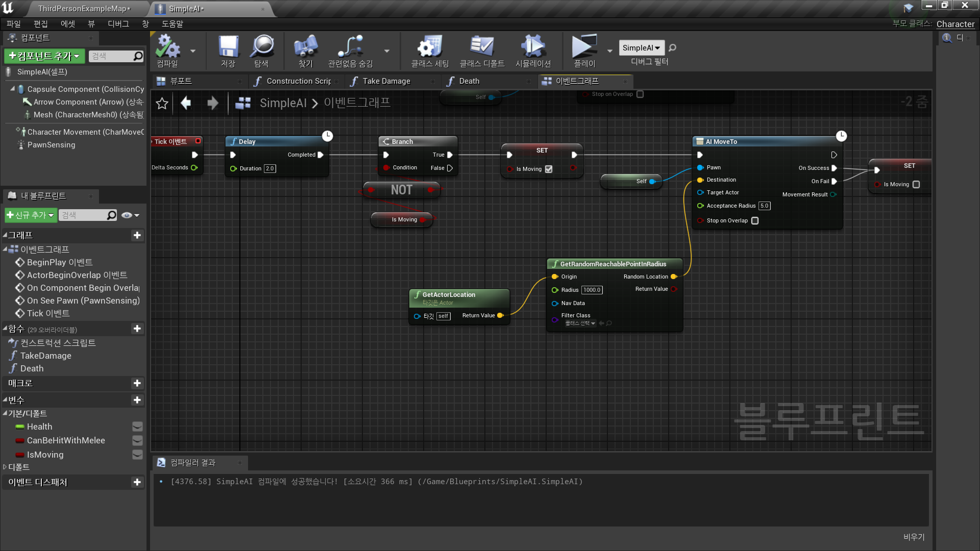Open 클래스 세팅 (Class Settings)
The width and height of the screenshot is (980, 551).
click(x=429, y=50)
